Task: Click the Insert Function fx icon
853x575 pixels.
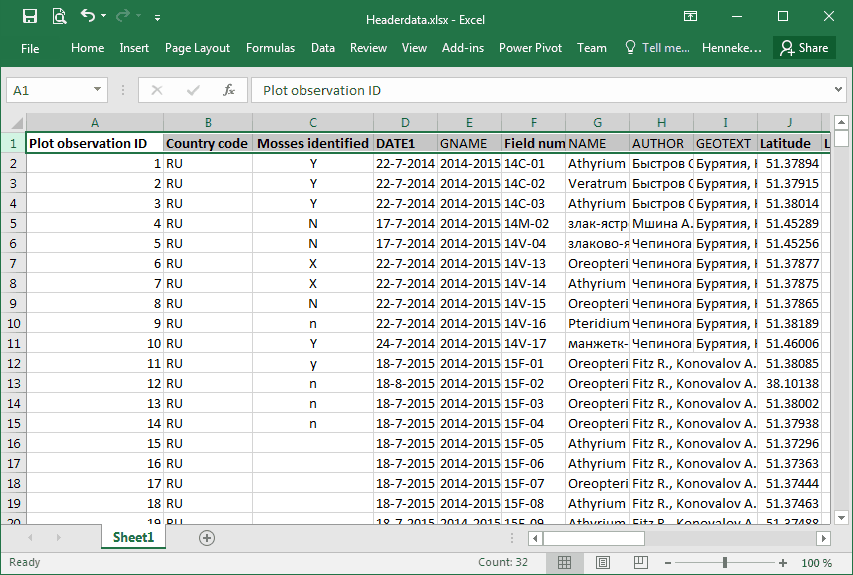Action: tap(228, 90)
